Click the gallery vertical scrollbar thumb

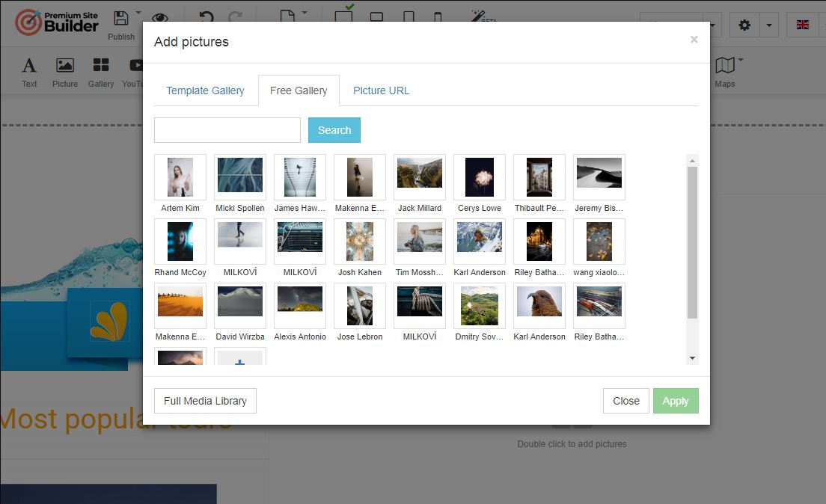692,242
